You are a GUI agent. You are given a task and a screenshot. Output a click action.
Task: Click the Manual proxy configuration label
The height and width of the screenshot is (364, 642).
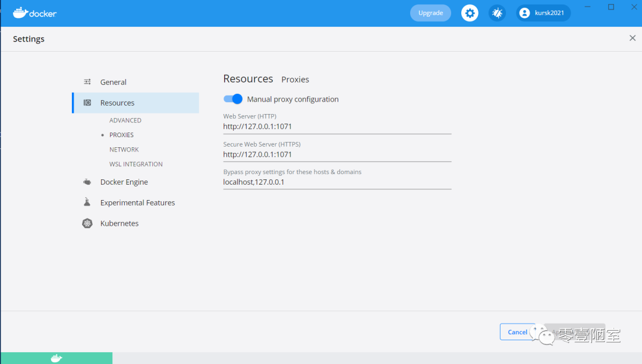coord(292,99)
